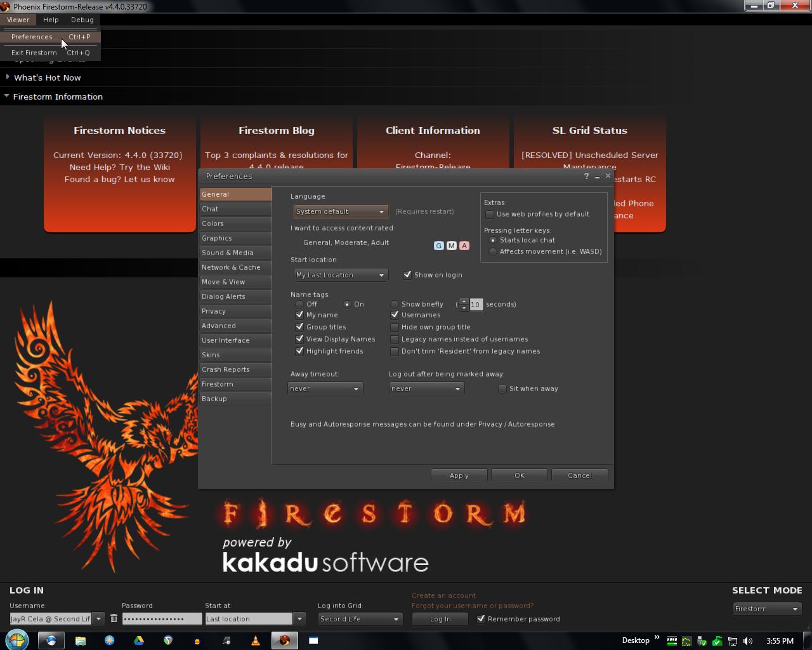The height and width of the screenshot is (650, 812).
Task: Expand Desktop toolbar chevron in taskbar
Action: [657, 638]
